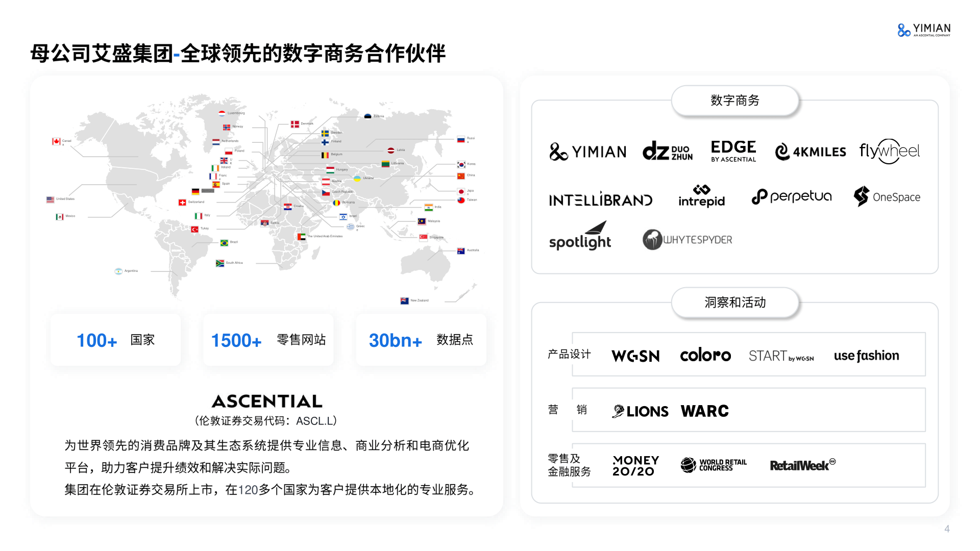Viewport: 980px width, 551px height.
Task: Click the LIONS logo
Action: (x=640, y=411)
